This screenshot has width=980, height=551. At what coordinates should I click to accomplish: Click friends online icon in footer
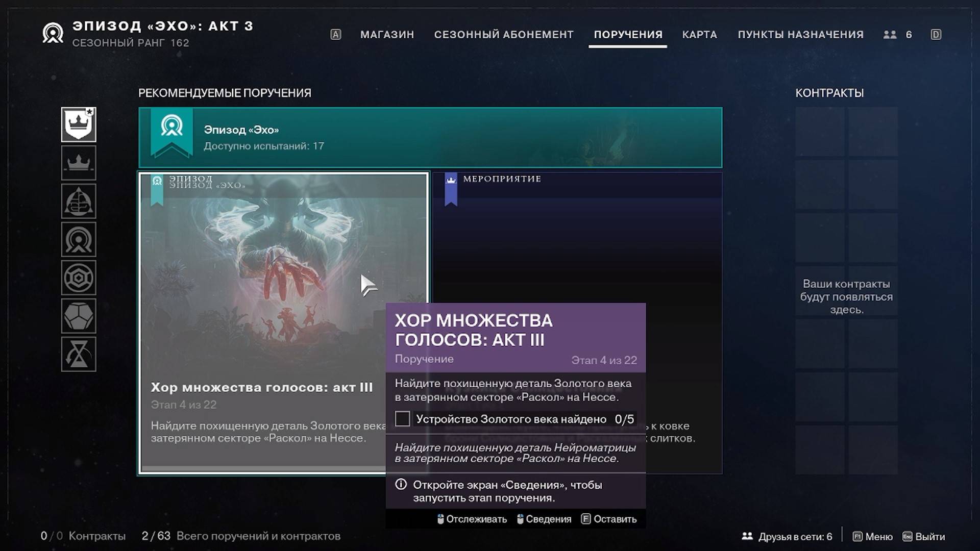pos(747,536)
